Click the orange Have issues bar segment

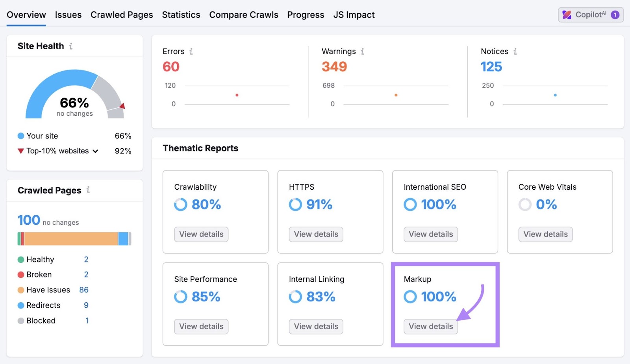click(71, 238)
